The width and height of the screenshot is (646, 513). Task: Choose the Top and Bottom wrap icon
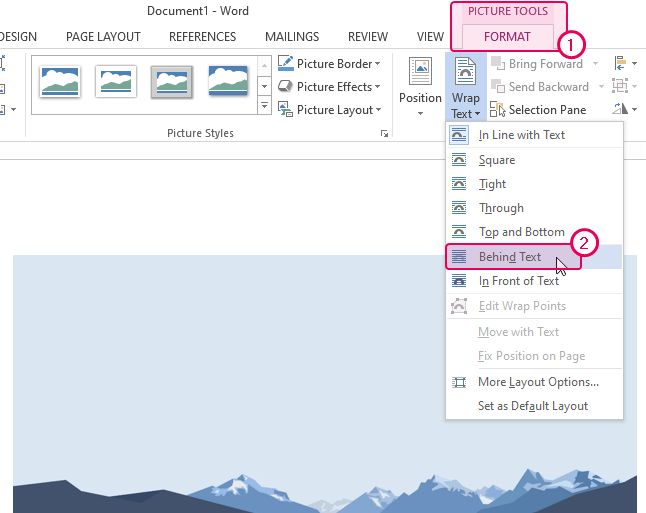(459, 232)
